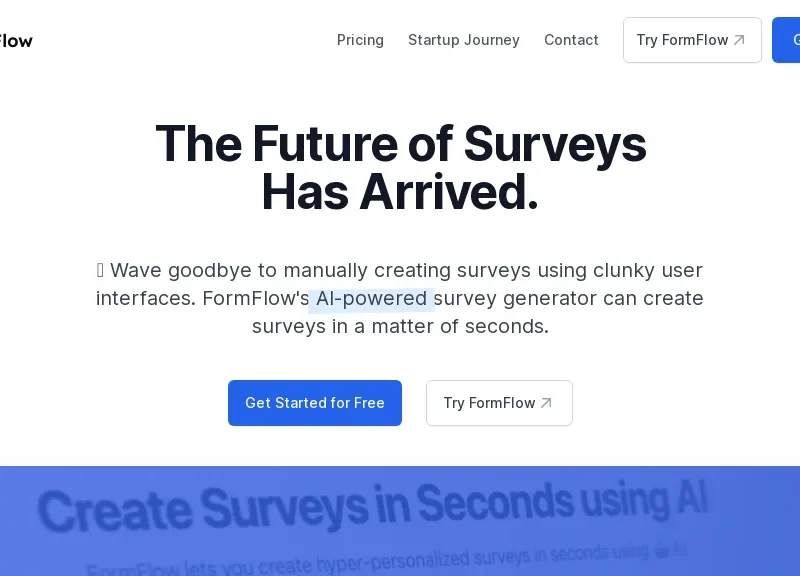Click the FormFlow logo text in header
The image size is (800, 576).
16,41
